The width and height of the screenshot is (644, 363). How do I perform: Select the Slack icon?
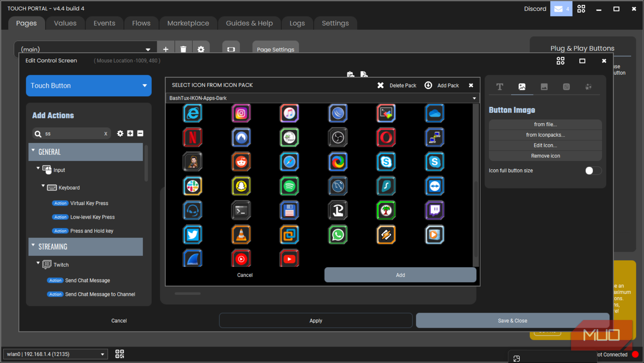(193, 186)
